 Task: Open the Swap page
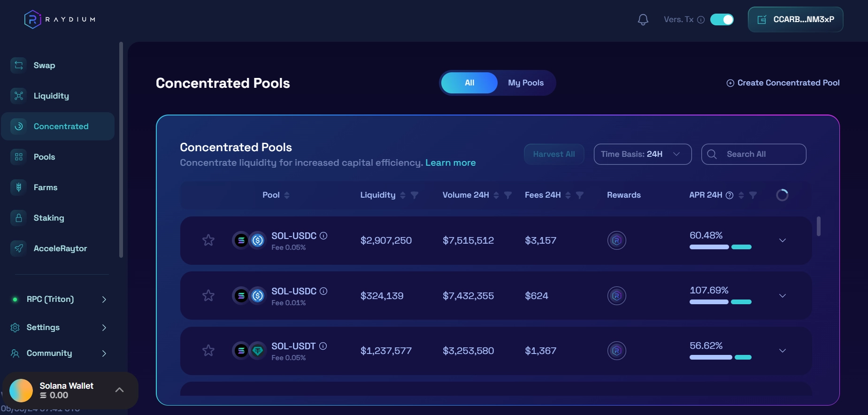tap(58, 65)
